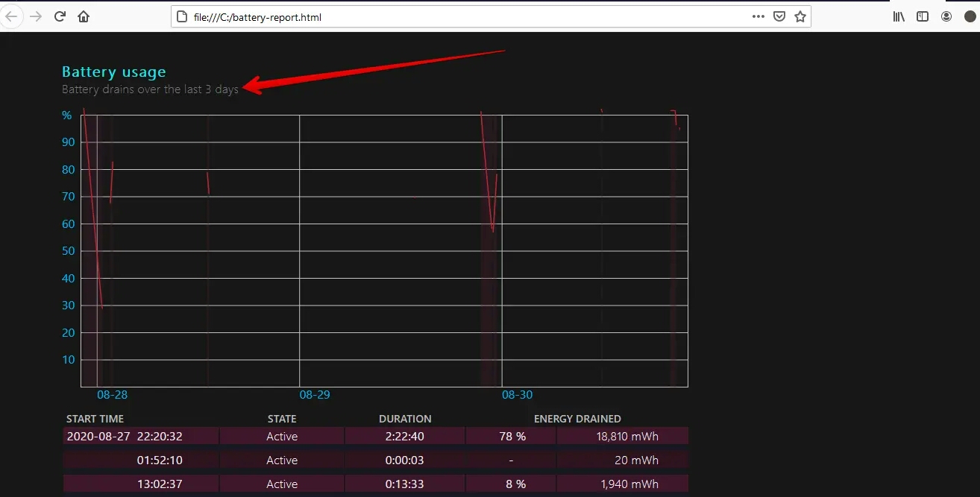This screenshot has width=980, height=497.
Task: Open the Library bookmarks and history icon
Action: pos(899,16)
